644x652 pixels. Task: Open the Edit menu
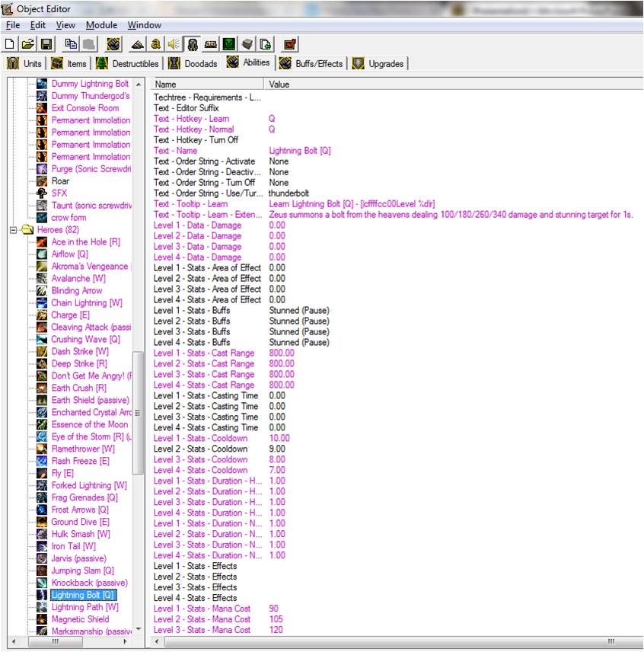coord(38,25)
